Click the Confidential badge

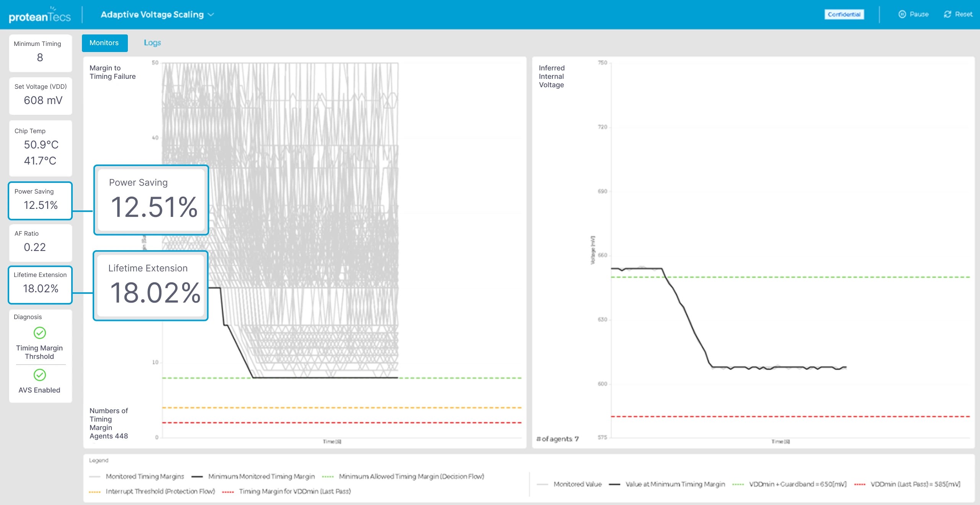(844, 14)
